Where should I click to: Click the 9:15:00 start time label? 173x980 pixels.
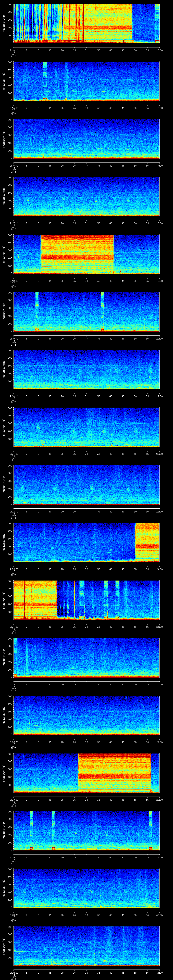click(x=14, y=108)
